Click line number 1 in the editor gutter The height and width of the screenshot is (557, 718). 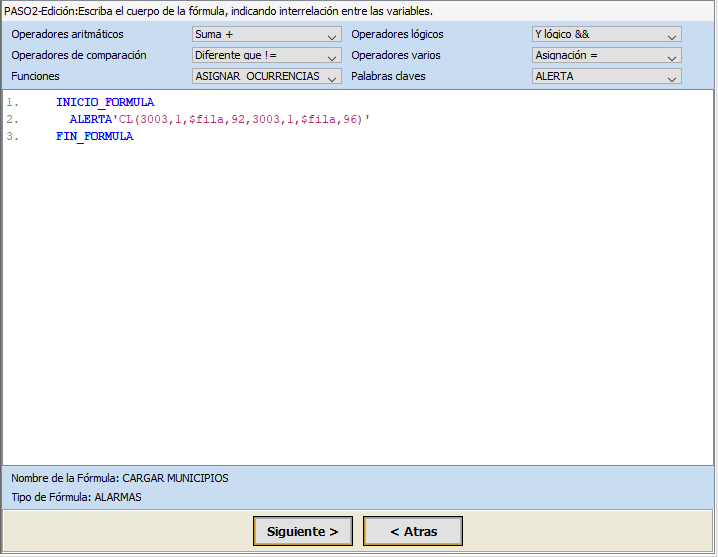click(11, 103)
